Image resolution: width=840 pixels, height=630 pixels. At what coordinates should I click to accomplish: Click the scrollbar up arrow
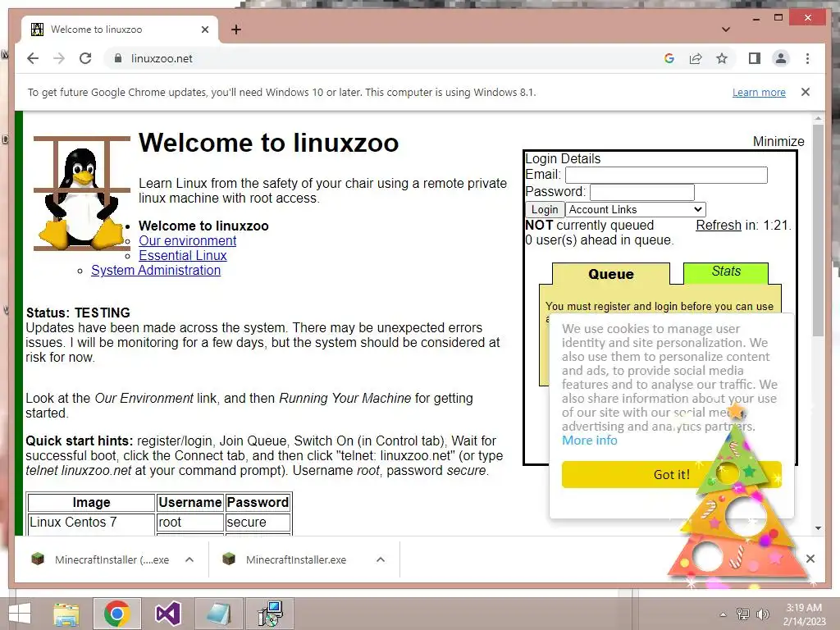pyautogui.click(x=818, y=118)
